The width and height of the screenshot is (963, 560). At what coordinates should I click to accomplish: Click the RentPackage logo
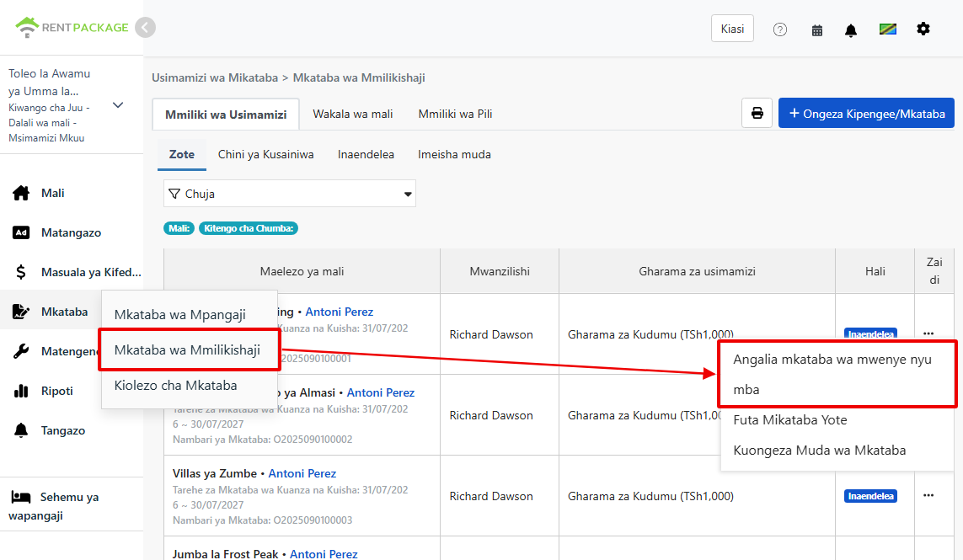72,28
